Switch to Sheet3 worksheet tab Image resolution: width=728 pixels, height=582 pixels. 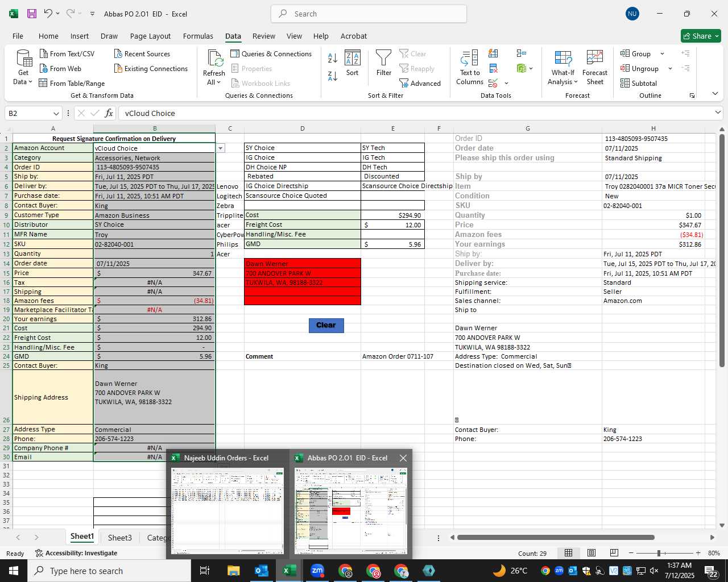[x=120, y=537]
